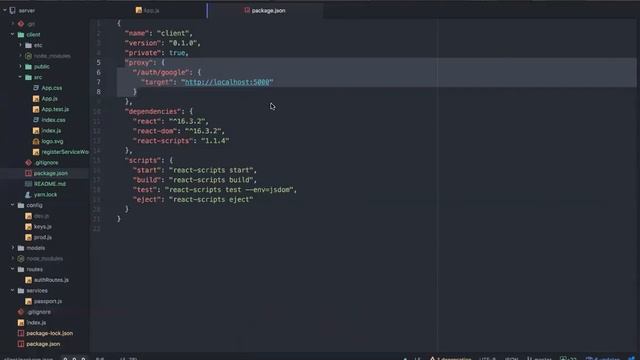Click the logo.svg file icon
Image resolution: width=640 pixels, height=360 pixels.
coord(36,141)
